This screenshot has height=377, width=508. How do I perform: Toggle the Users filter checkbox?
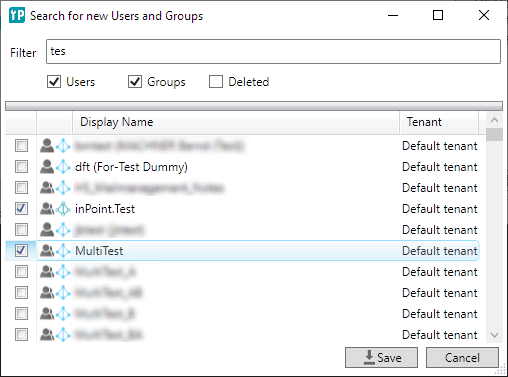coord(54,82)
